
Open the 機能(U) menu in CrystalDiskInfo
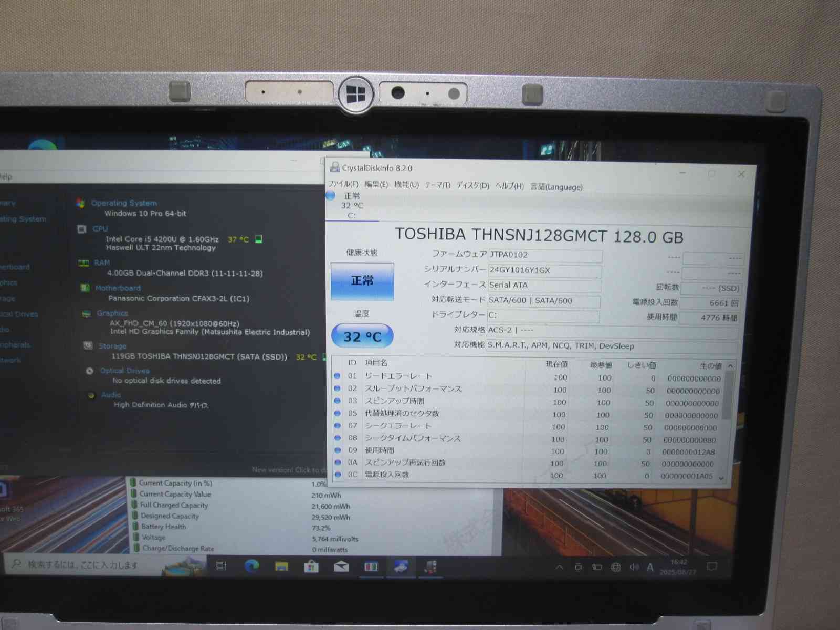coord(406,185)
